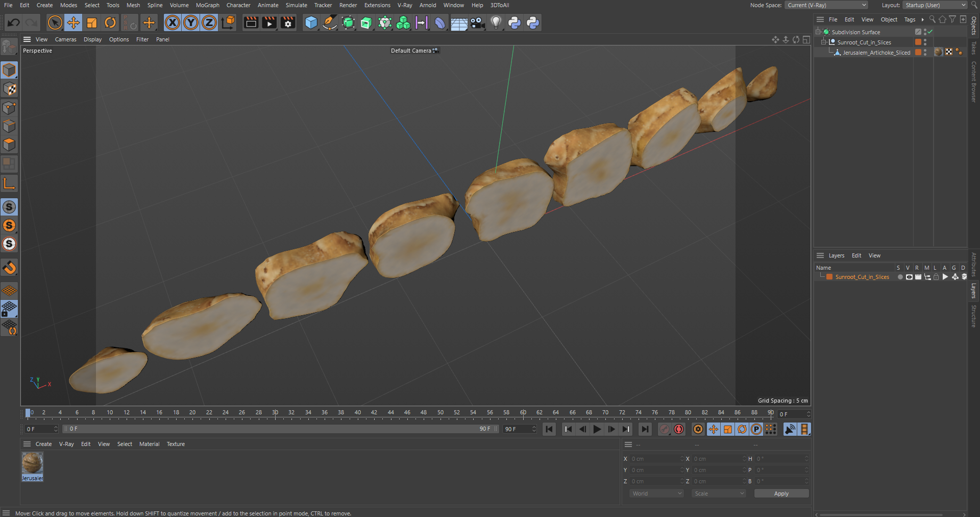Click the Bend deformer icon
980x517 pixels.
[440, 22]
